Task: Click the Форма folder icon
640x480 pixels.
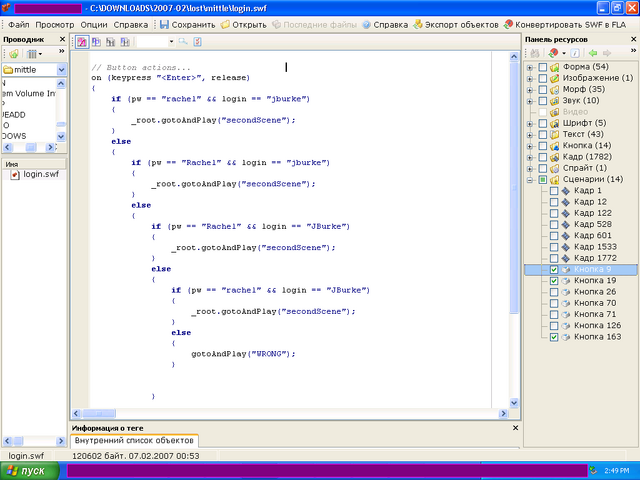Action: 554,67
